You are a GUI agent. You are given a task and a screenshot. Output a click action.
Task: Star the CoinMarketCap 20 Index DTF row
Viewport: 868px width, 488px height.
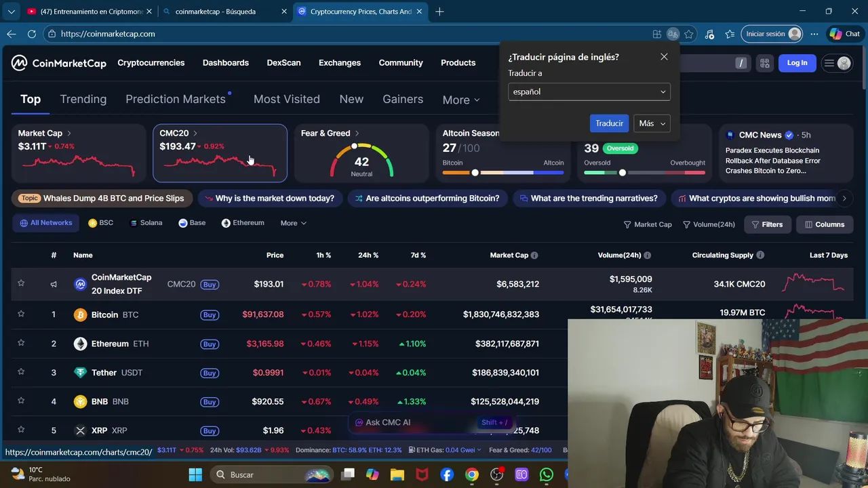21,283
